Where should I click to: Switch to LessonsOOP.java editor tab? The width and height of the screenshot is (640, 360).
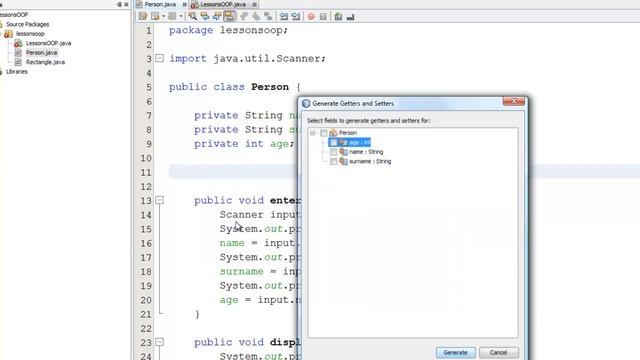[223, 4]
